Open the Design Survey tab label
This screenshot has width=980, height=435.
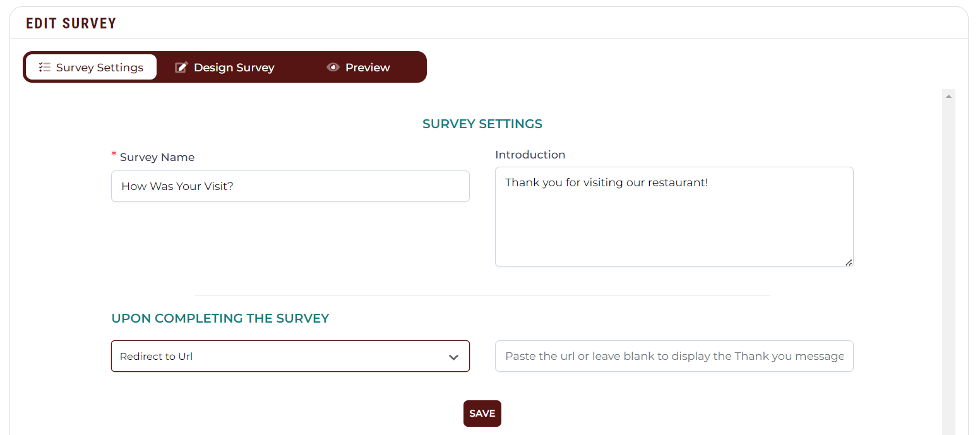(234, 67)
